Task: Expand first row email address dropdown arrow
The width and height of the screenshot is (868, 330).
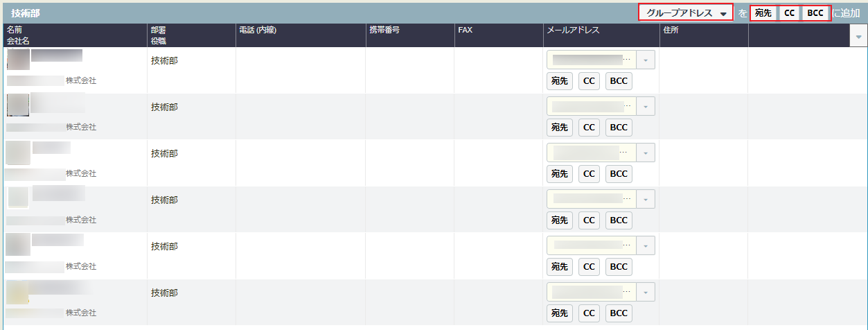Action: 645,60
